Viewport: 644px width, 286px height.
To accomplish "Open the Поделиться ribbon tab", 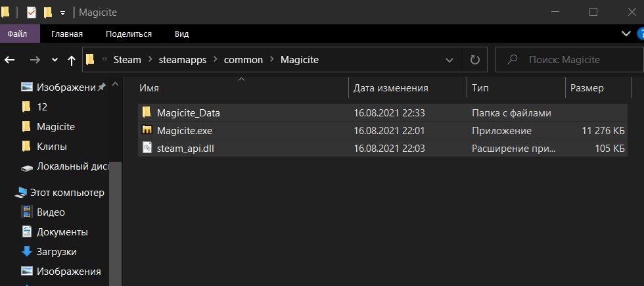I will coord(129,34).
